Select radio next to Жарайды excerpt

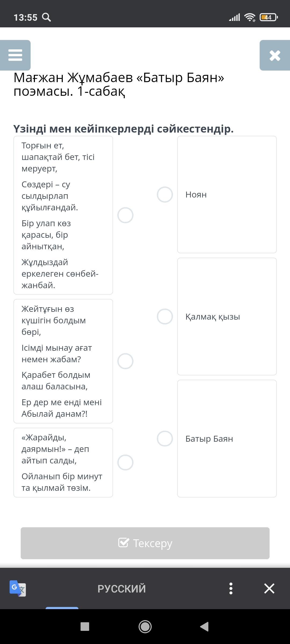click(125, 463)
